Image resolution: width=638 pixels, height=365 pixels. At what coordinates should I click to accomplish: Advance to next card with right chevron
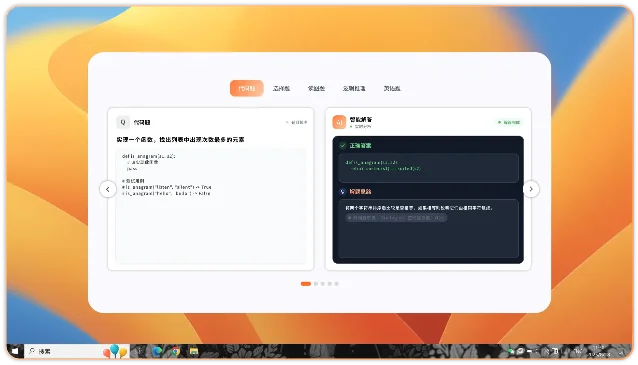531,189
